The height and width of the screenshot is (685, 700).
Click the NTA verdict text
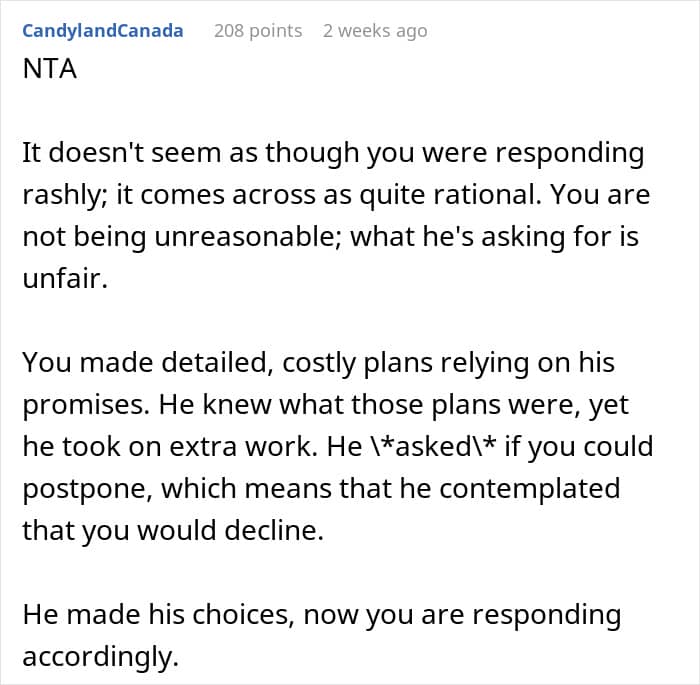[50, 72]
